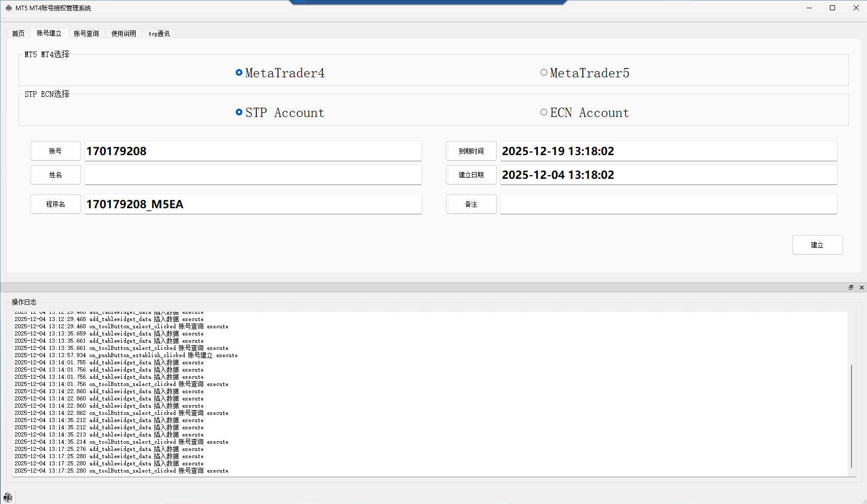Select the on_pushButton_establish_clicked 账号建立 log line
The width and height of the screenshot is (867, 504).
click(x=126, y=356)
